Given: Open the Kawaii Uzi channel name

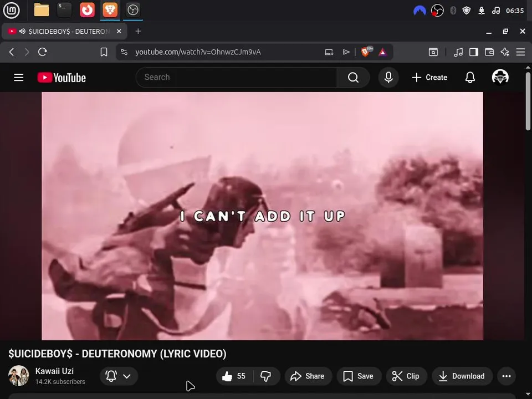Looking at the screenshot, I should (x=54, y=371).
